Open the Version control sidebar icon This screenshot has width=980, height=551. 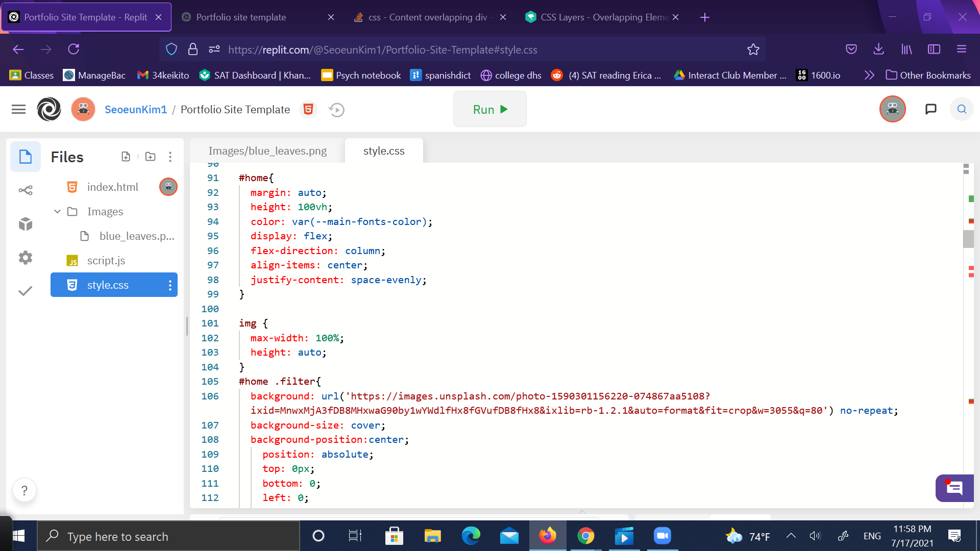point(26,190)
